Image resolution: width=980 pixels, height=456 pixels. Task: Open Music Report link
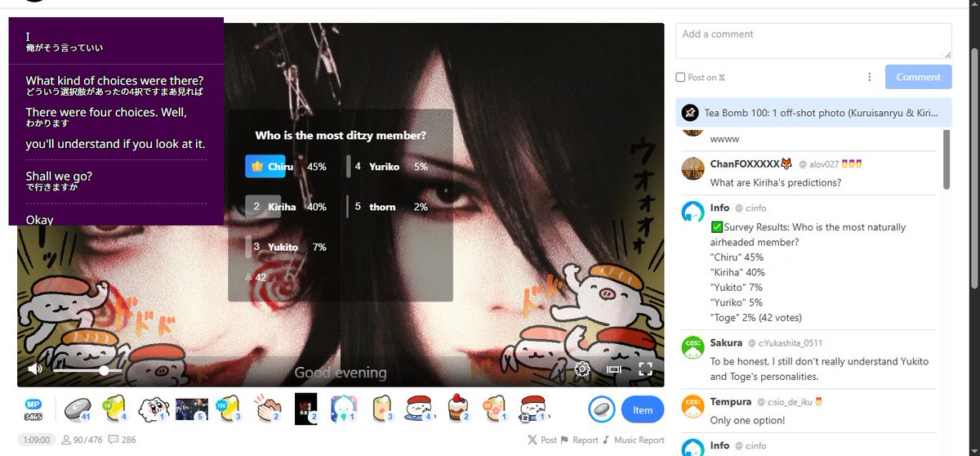[x=634, y=440]
